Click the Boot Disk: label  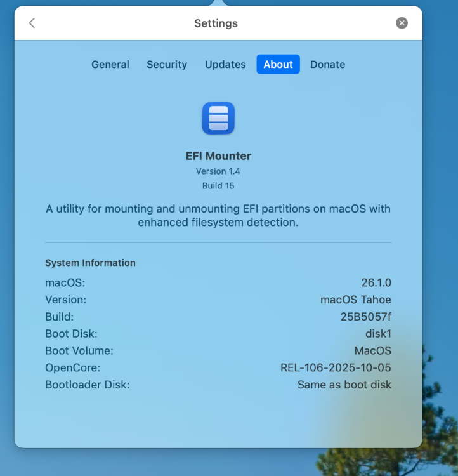(71, 334)
